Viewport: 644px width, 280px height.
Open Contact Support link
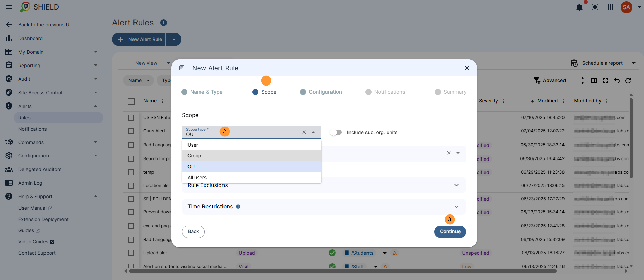coord(37,253)
